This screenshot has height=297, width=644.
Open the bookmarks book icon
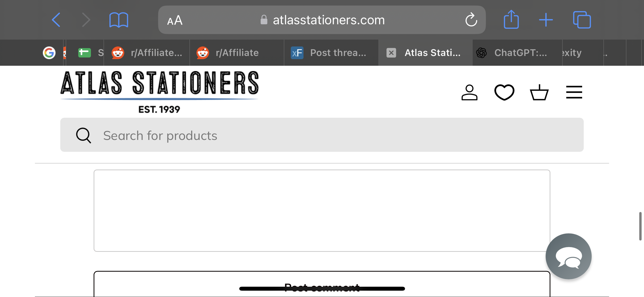[x=119, y=20]
